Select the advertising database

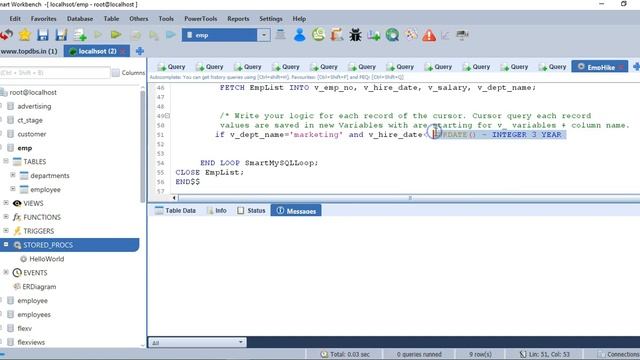pos(34,106)
